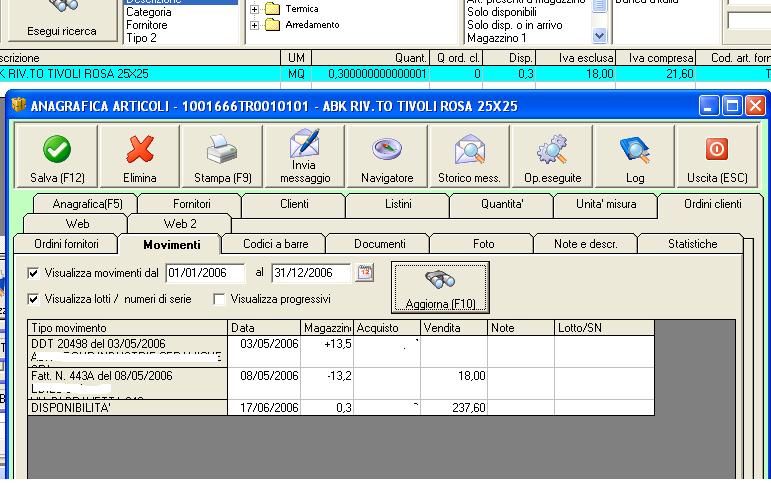Expand the Arredamento tree node

[x=254, y=25]
